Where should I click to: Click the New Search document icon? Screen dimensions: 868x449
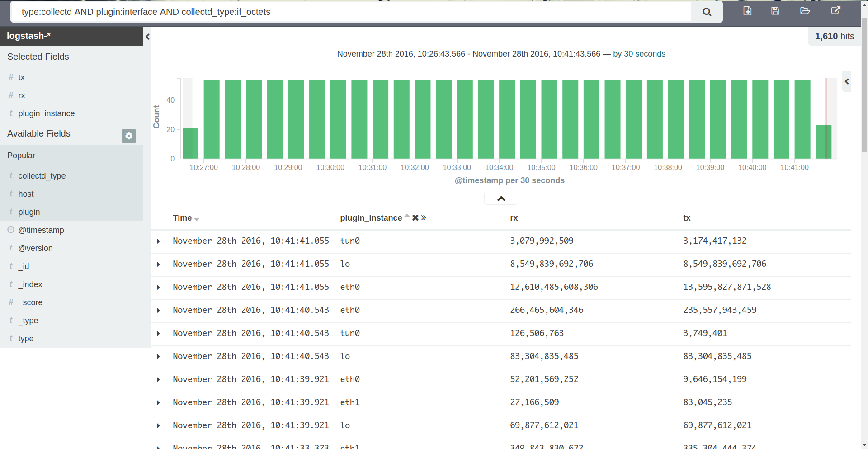click(747, 11)
